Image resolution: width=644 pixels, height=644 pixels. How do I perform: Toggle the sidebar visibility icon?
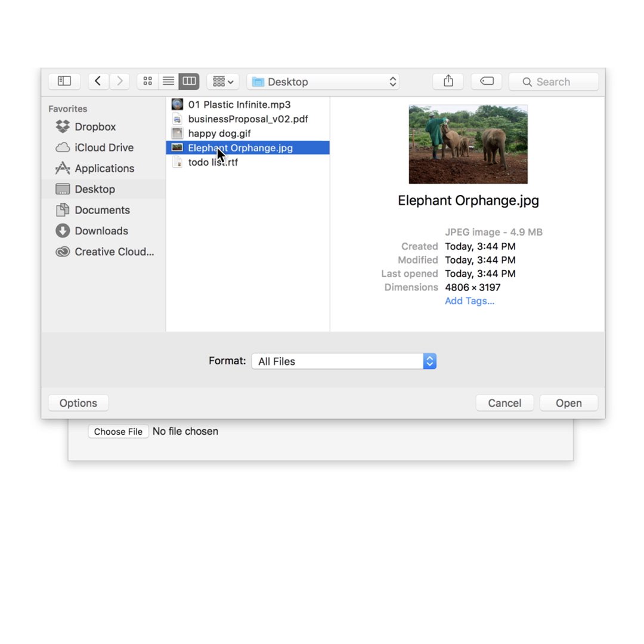click(64, 81)
